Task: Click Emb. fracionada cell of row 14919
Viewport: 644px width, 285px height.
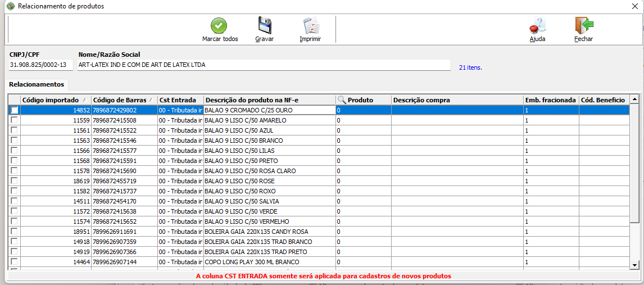Action: tap(551, 251)
